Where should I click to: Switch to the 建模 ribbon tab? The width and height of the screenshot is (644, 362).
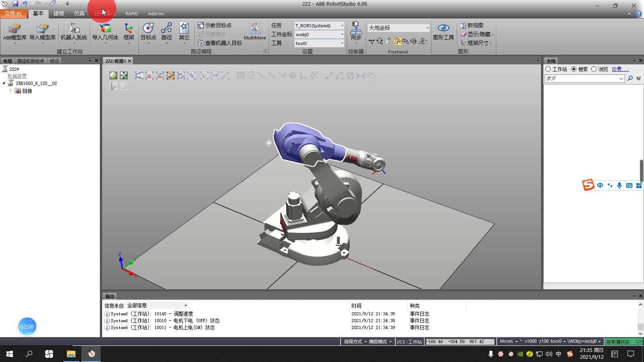(x=59, y=14)
